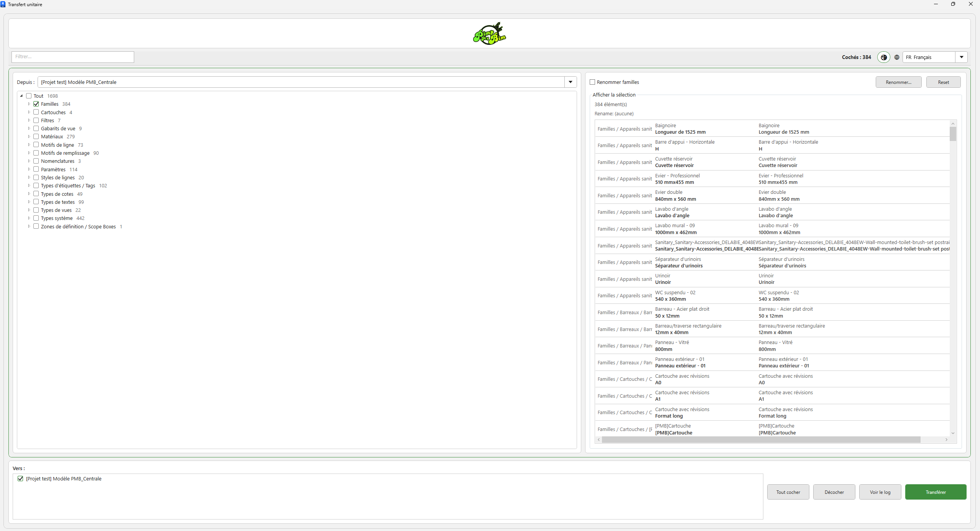Click the Matériaux 279 tree label
The height and width of the screenshot is (531, 980).
58,136
